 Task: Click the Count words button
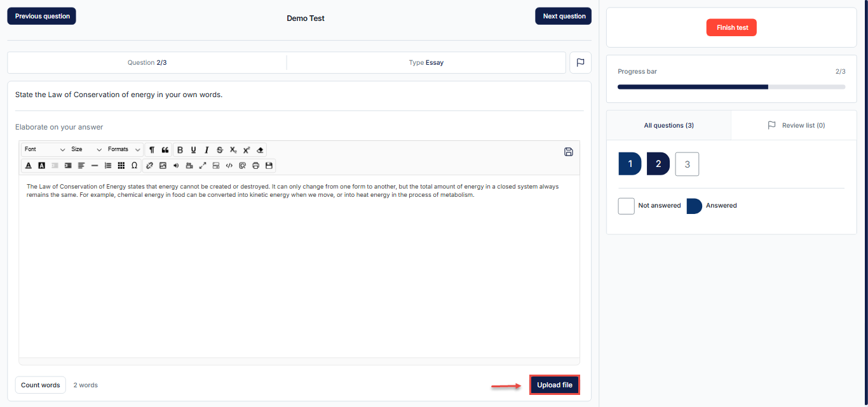[41, 385]
